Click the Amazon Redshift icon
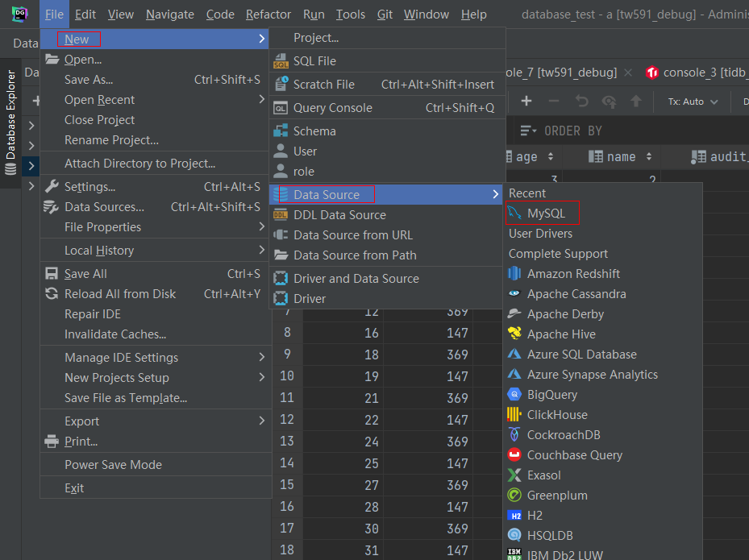 514,274
